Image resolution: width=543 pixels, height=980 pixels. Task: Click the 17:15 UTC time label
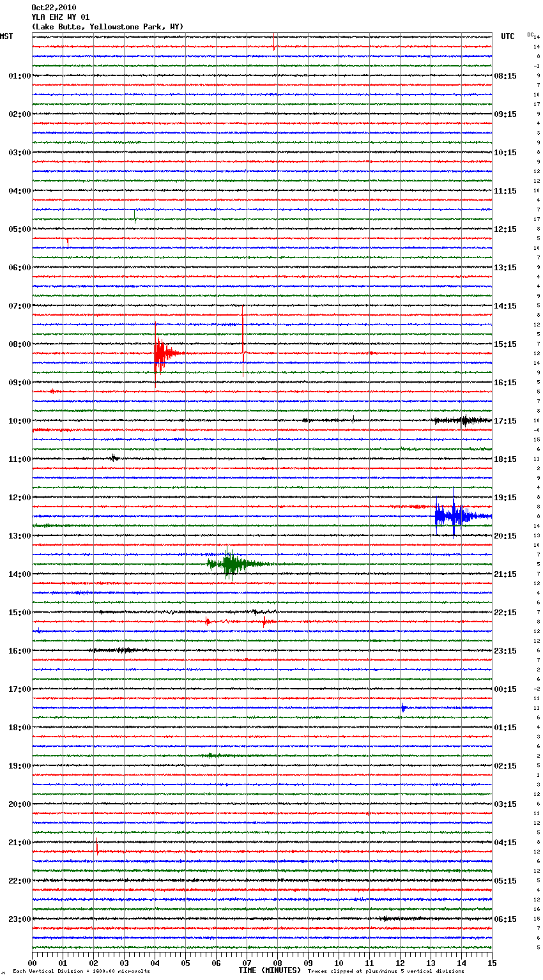[x=505, y=421]
